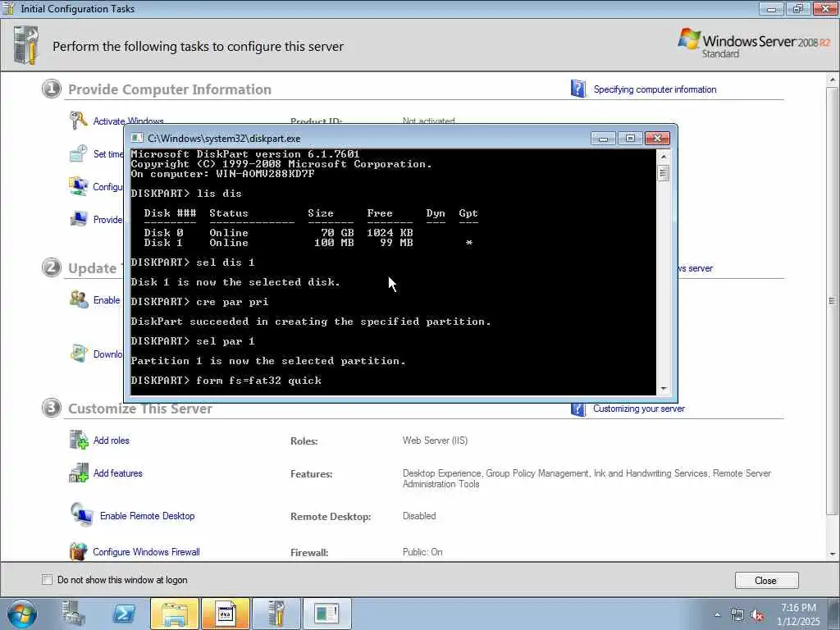Click the Enable automatic updating users icon
Image resolution: width=840 pixels, height=630 pixels.
(x=78, y=299)
